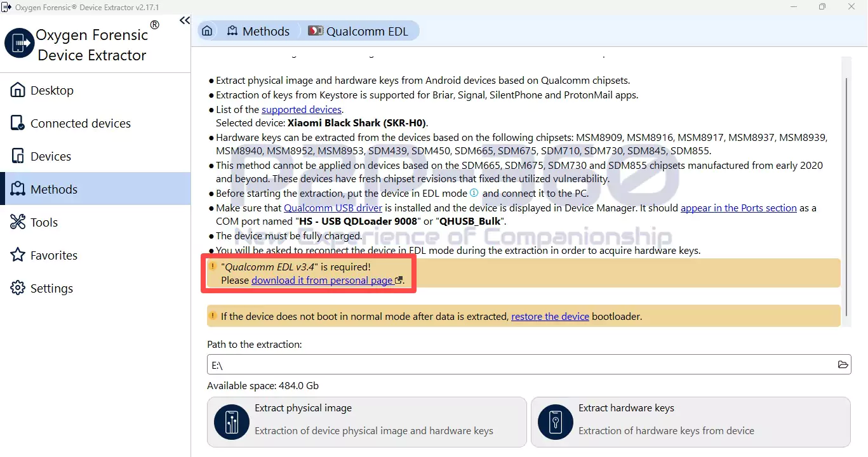Browse folder icon in path field

843,364
